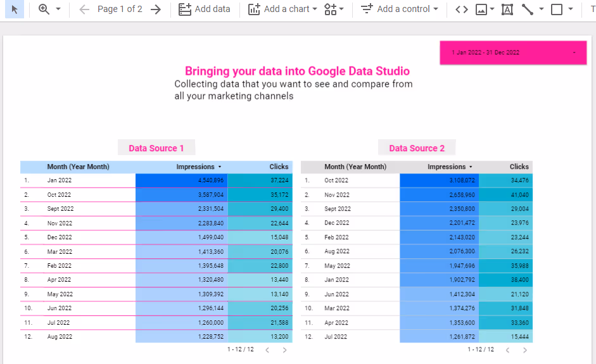Viewport: 596px width, 364px height.
Task: Click the 41,040 clicks cell
Action: coord(506,194)
